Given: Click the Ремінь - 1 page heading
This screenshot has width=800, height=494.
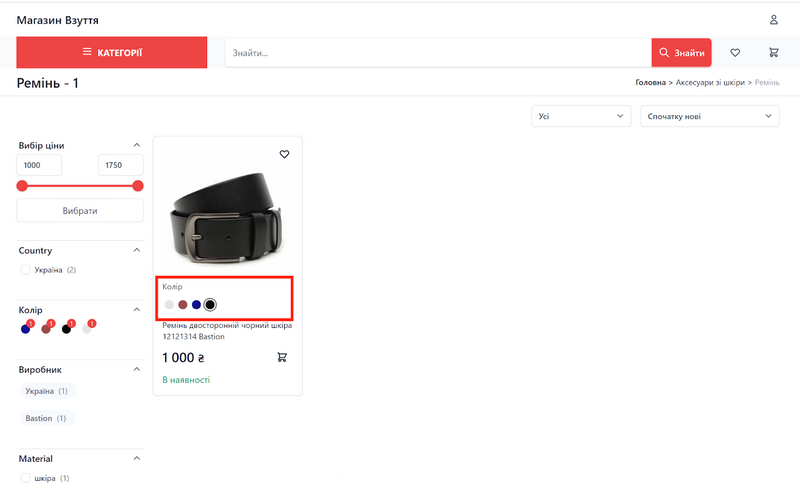Looking at the screenshot, I should tap(47, 83).
